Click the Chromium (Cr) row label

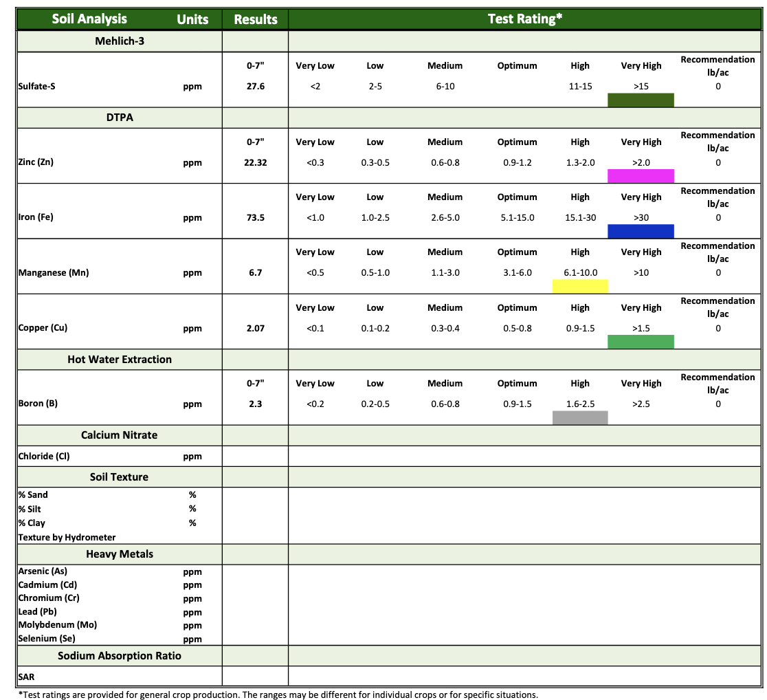click(48, 598)
